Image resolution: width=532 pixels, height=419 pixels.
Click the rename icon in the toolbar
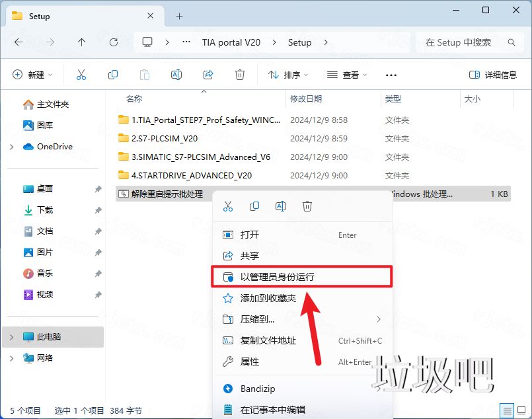pyautogui.click(x=176, y=75)
